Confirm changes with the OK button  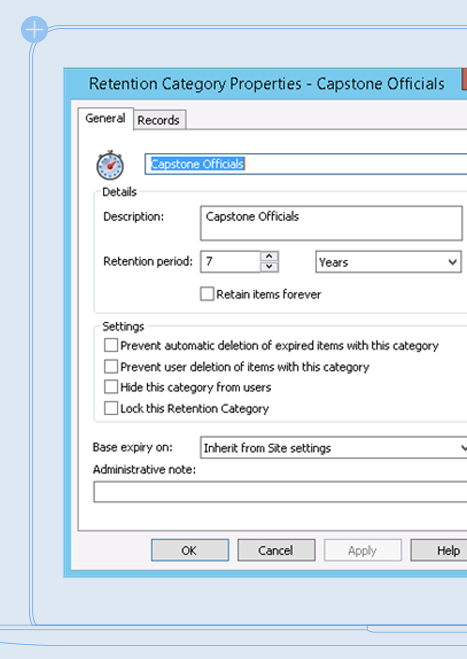190,550
